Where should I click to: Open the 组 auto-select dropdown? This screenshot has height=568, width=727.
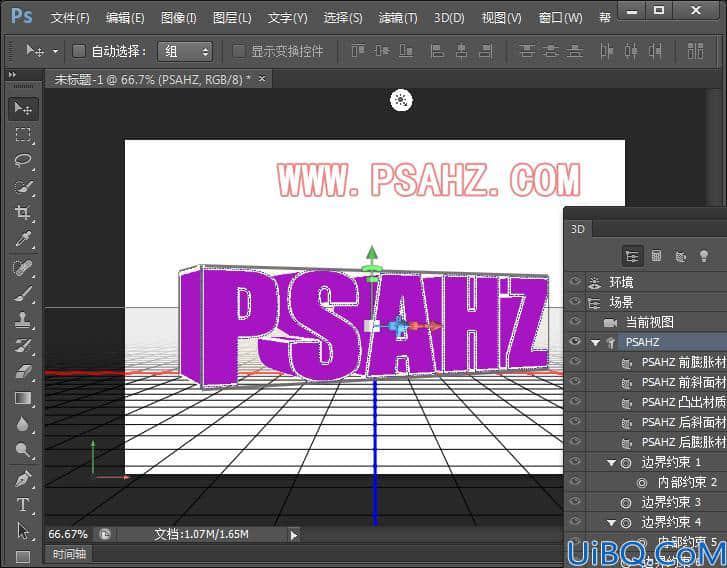click(x=185, y=51)
